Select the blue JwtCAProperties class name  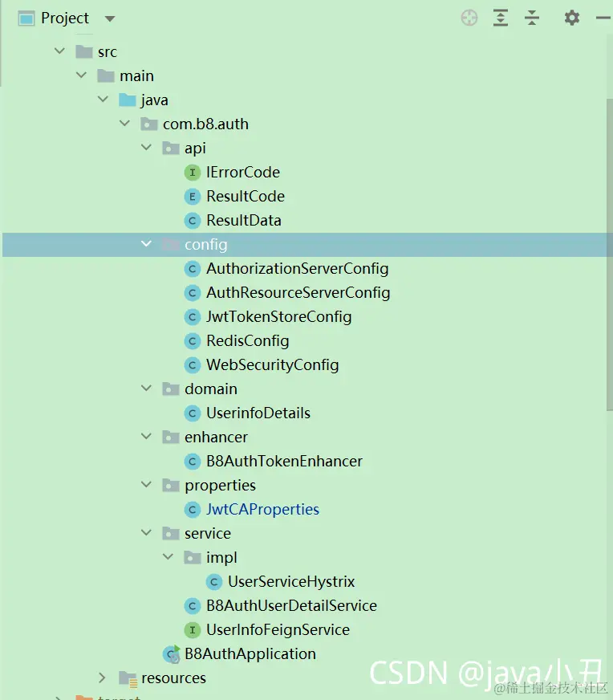click(x=263, y=510)
